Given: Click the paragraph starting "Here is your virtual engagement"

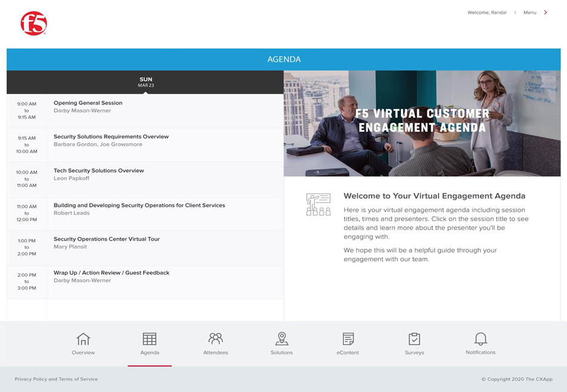Looking at the screenshot, I should 436,223.
